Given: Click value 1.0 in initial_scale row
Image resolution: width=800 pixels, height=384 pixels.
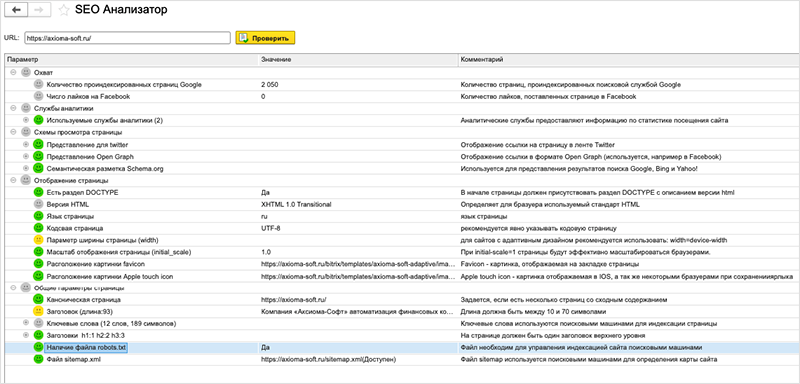Looking at the screenshot, I should [x=266, y=252].
